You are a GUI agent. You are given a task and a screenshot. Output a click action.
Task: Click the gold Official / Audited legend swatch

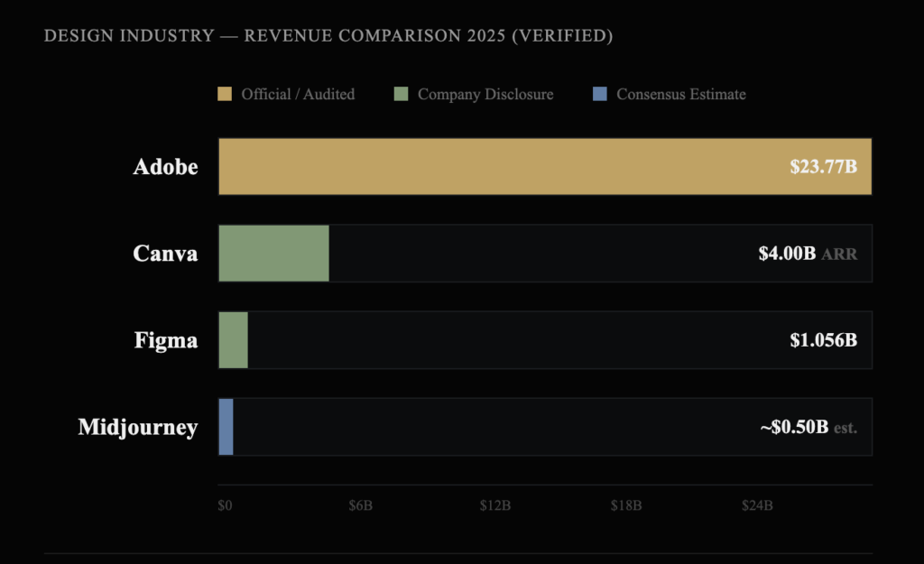[x=225, y=94]
